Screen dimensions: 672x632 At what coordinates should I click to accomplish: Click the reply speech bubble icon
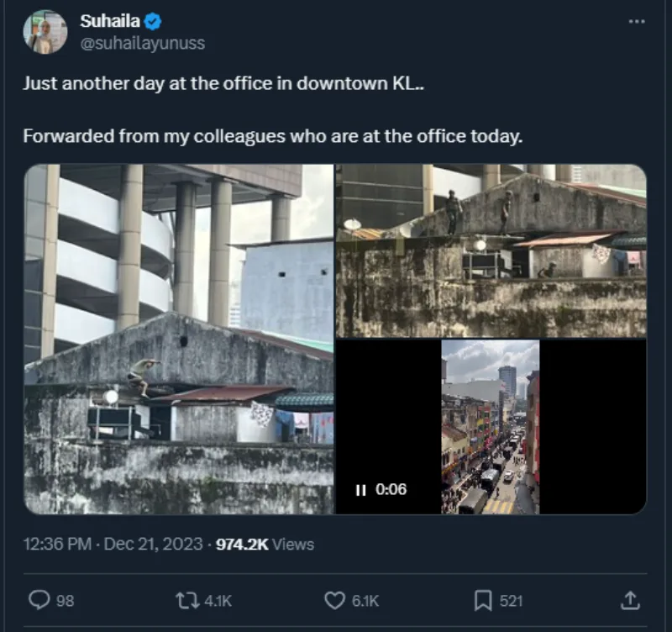click(39, 599)
